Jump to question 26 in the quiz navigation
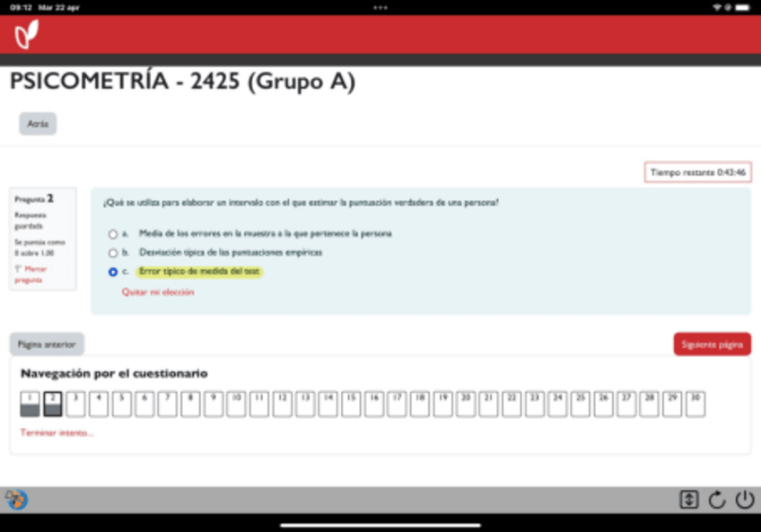The image size is (761, 532). coord(604,404)
